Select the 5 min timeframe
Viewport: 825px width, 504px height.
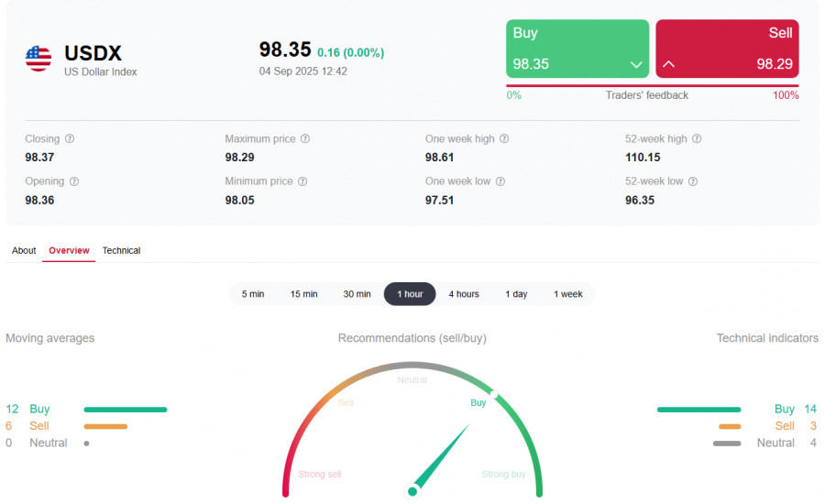coord(253,294)
